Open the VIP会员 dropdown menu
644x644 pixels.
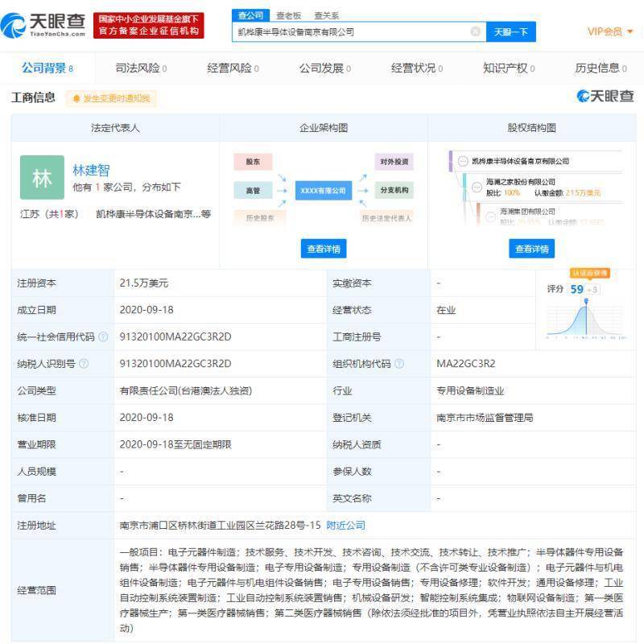click(610, 31)
